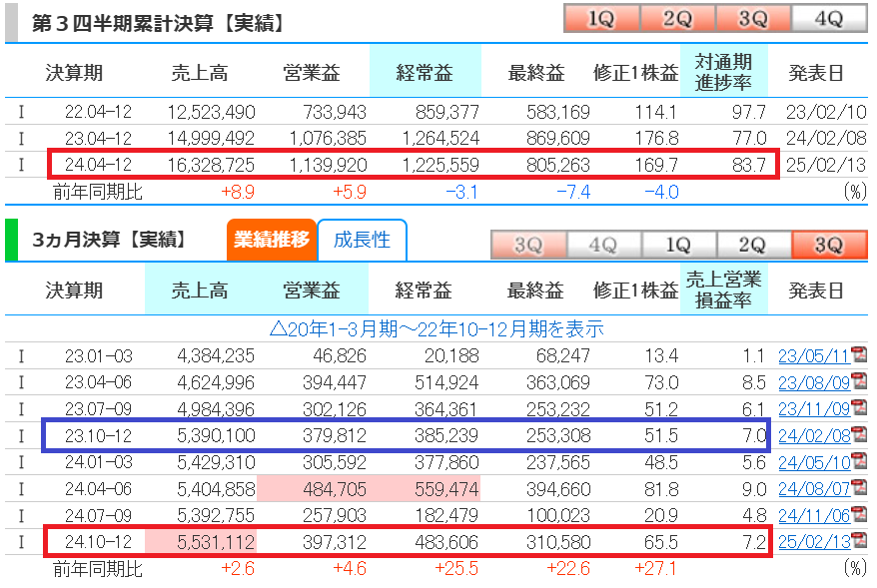Viewport: 877px width, 588px height.
Task: Select the 1,225,559 ordinary profit value
Action: coord(440,165)
